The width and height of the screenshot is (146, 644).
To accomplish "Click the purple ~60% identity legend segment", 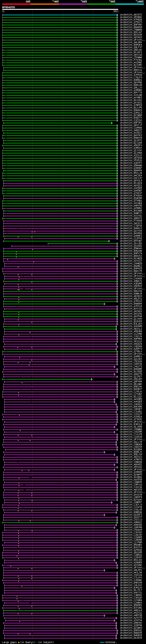I will click(x=73, y=4).
